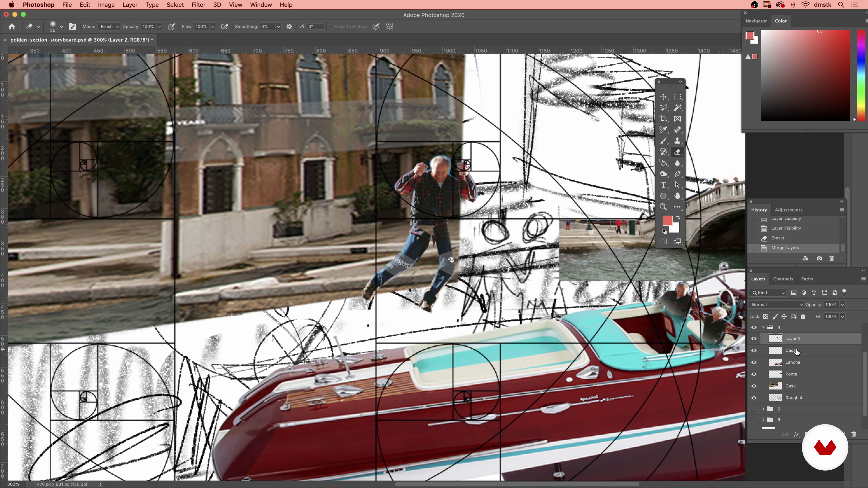Delete current history state with trash icon
Viewport: 868px width, 488px height.
pyautogui.click(x=832, y=258)
